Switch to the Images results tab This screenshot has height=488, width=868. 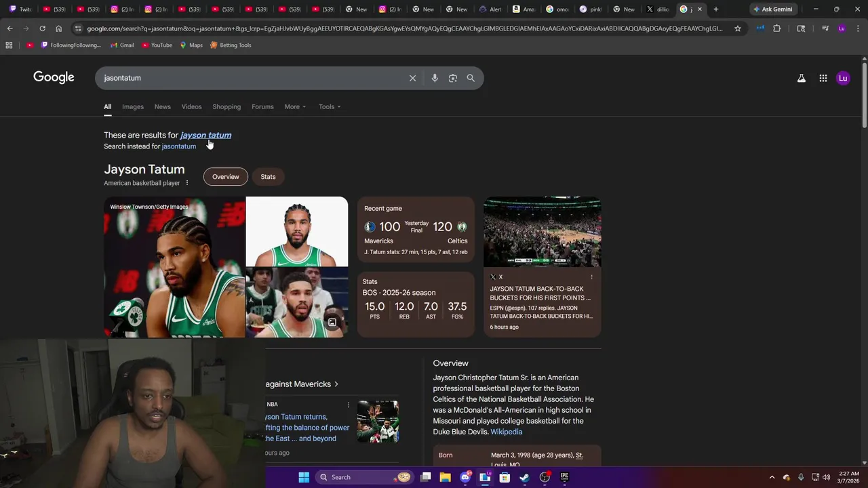(133, 106)
